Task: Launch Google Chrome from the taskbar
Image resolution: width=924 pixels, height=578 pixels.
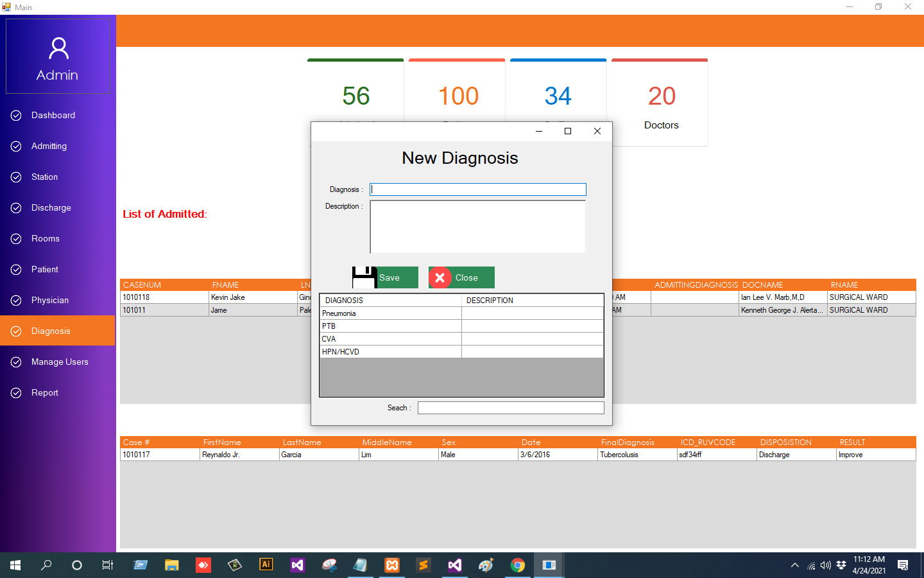Action: pyautogui.click(x=517, y=565)
